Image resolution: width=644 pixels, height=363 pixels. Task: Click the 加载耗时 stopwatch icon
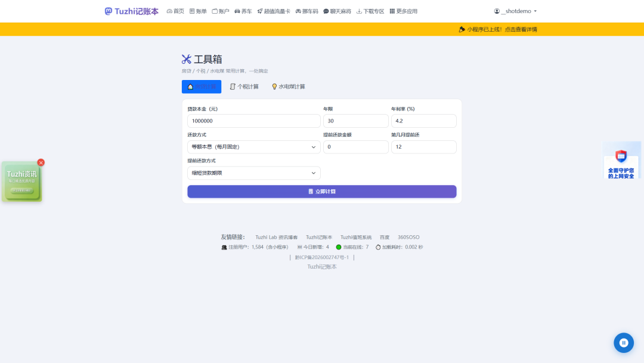(378, 247)
